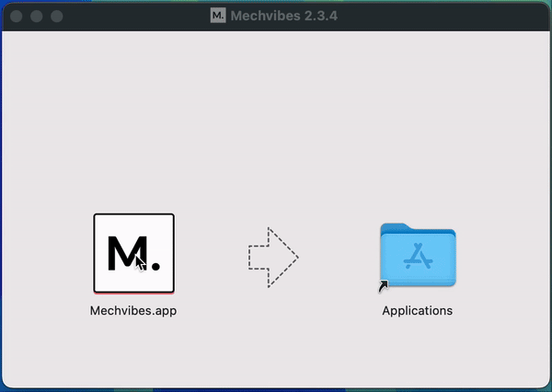Click the desktop wallpaper below the window

[276, 388]
